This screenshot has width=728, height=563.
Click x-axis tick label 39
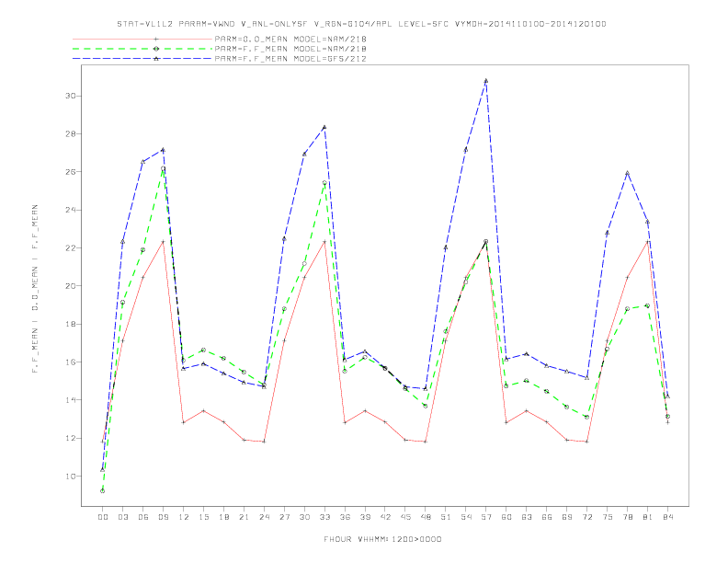tap(365, 517)
